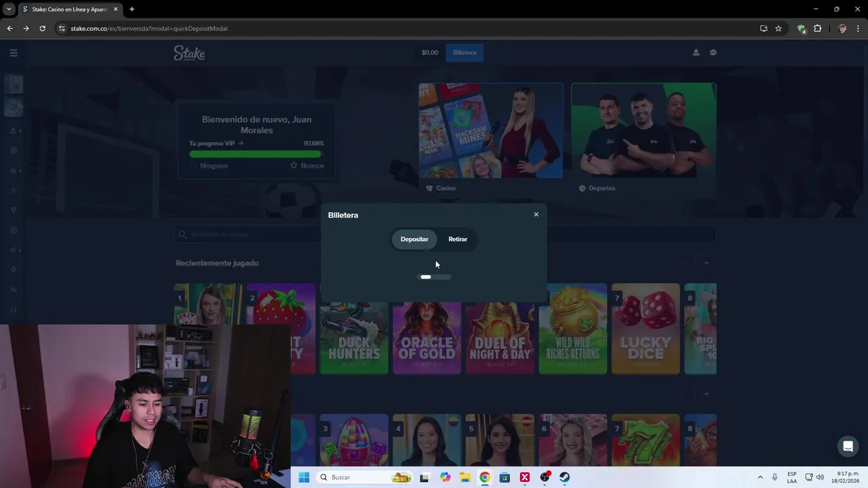Viewport: 868px width, 488px height.
Task: Open the Lucky Dice game thumbnail
Action: (x=646, y=329)
